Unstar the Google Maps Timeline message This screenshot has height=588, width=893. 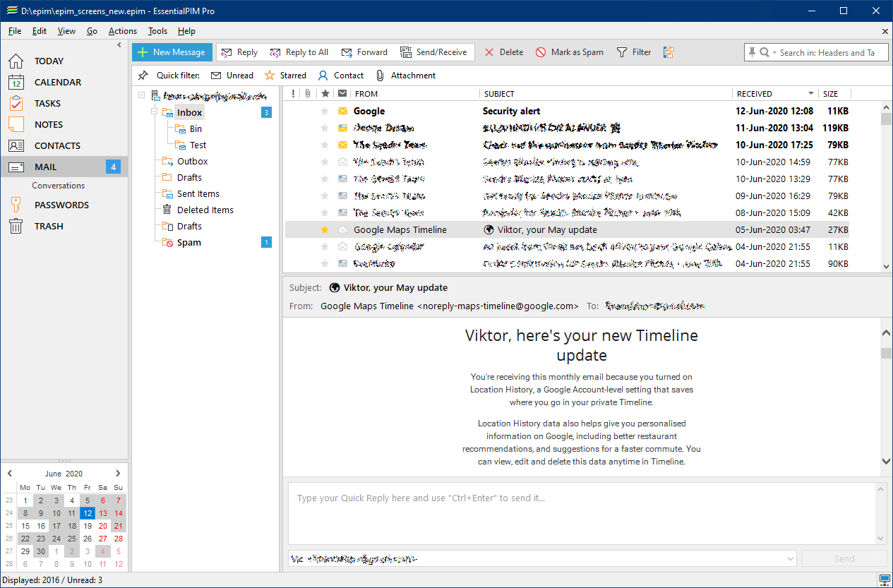coord(325,229)
